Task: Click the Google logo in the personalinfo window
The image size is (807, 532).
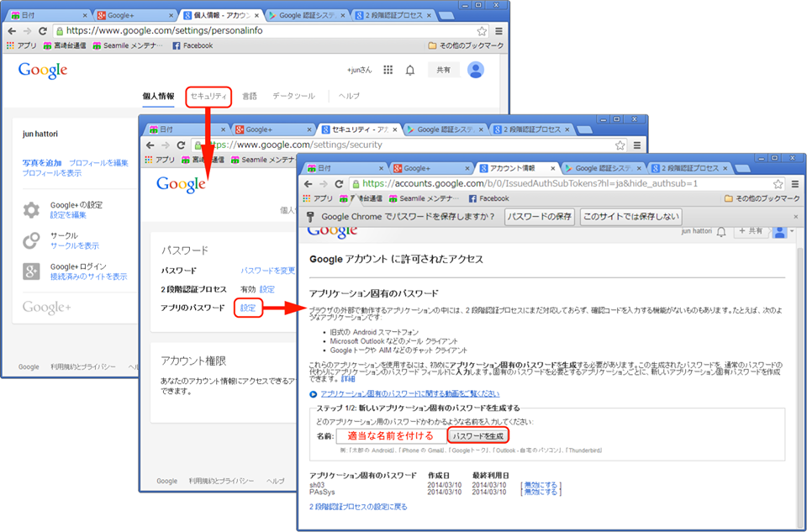Action: click(x=43, y=71)
